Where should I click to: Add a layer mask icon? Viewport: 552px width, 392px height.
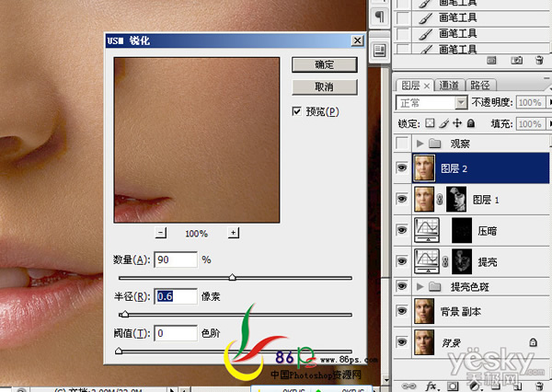click(453, 386)
